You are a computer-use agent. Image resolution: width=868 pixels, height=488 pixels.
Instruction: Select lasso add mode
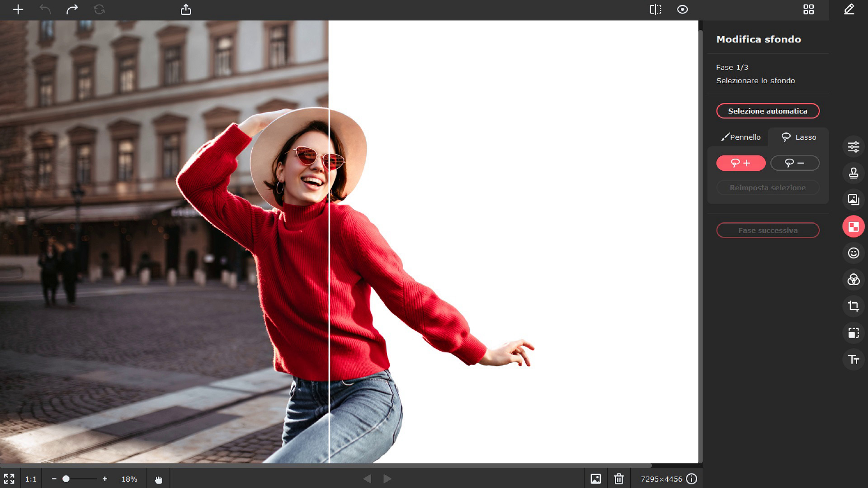[x=741, y=163]
